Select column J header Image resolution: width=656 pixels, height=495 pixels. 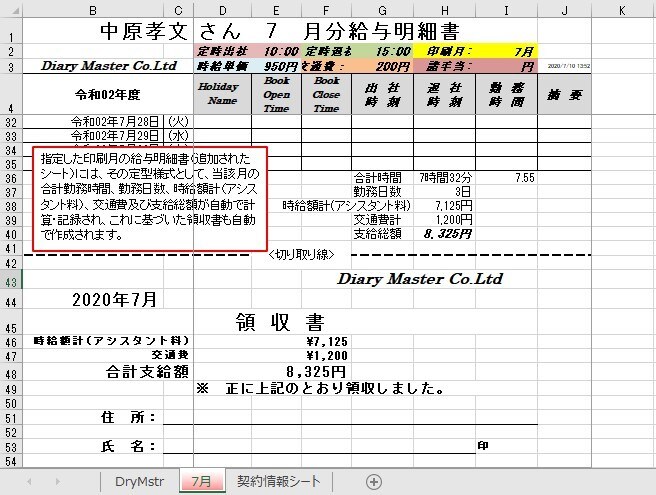(x=564, y=10)
